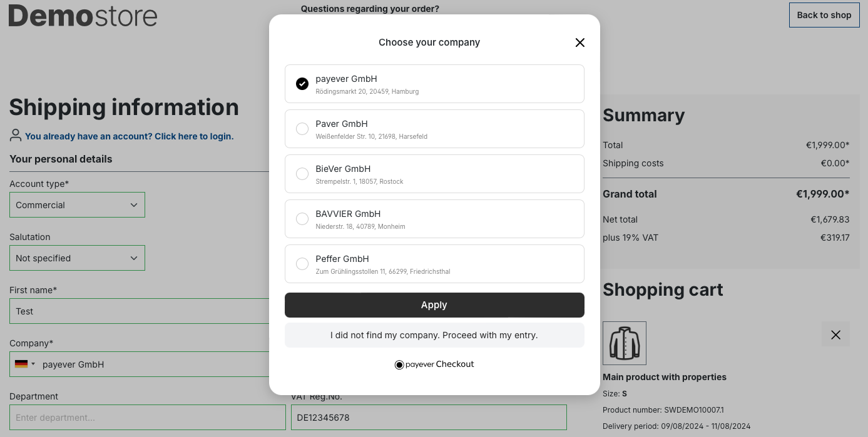
Task: Remove the product from shopping cart
Action: click(x=835, y=334)
